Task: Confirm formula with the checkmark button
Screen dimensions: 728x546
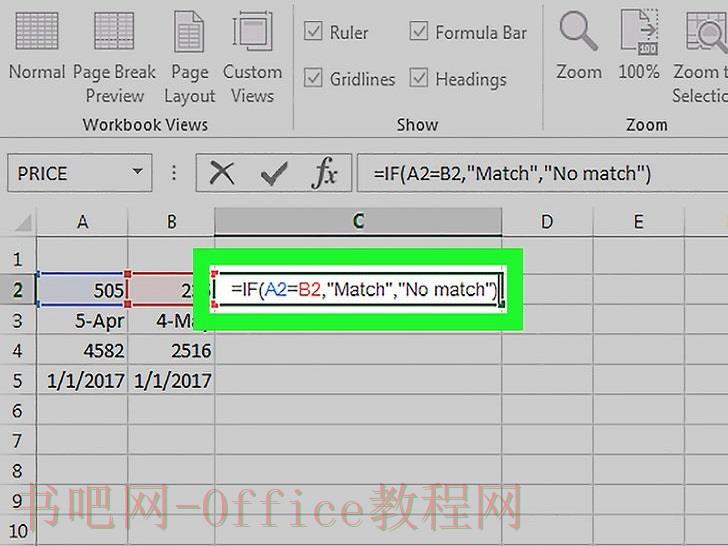Action: click(274, 173)
